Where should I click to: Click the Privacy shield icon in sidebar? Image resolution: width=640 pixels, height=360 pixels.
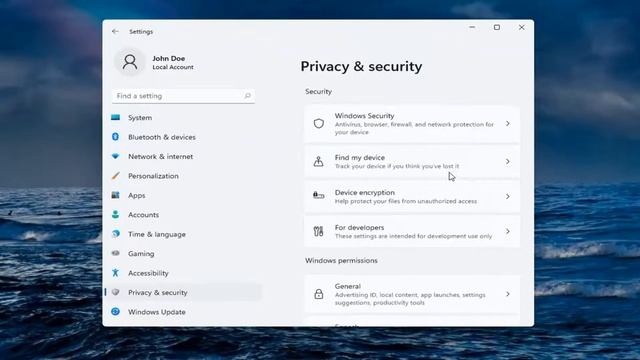tap(116, 292)
